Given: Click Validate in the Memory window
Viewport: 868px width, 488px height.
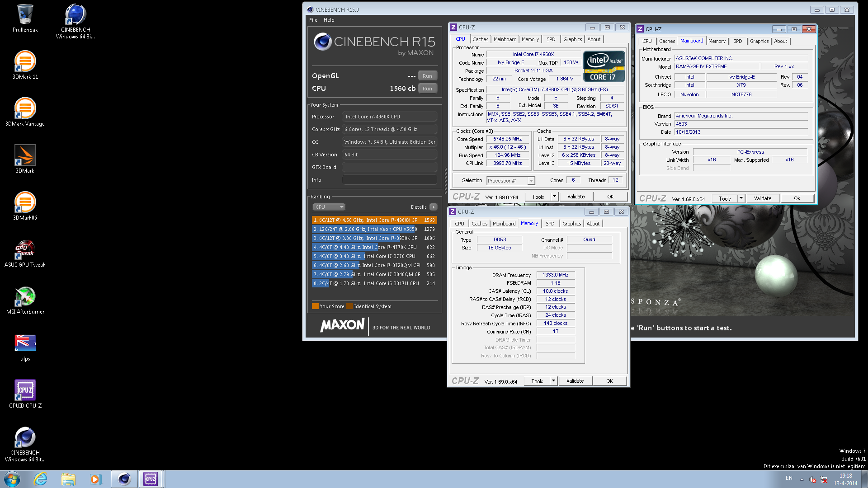Looking at the screenshot, I should (x=575, y=381).
